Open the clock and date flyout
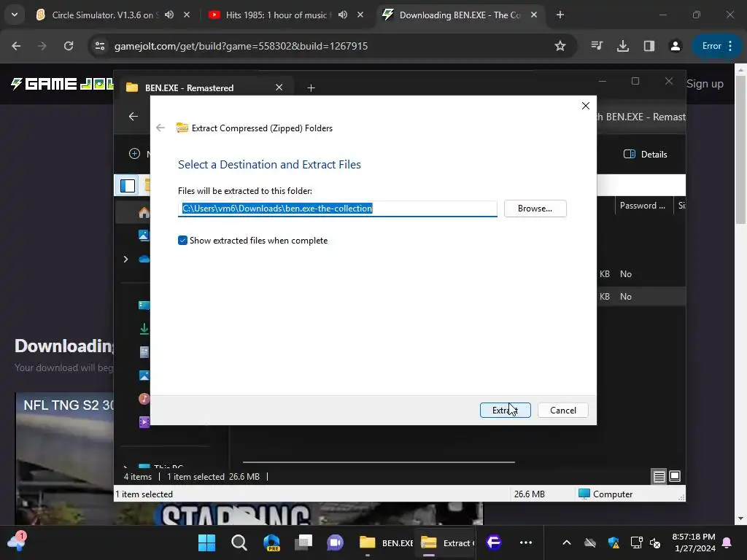The width and height of the screenshot is (747, 560). pyautogui.click(x=694, y=542)
